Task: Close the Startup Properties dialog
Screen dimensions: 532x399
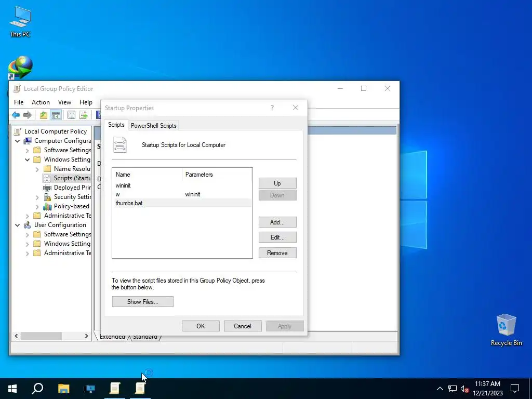Action: (296, 108)
